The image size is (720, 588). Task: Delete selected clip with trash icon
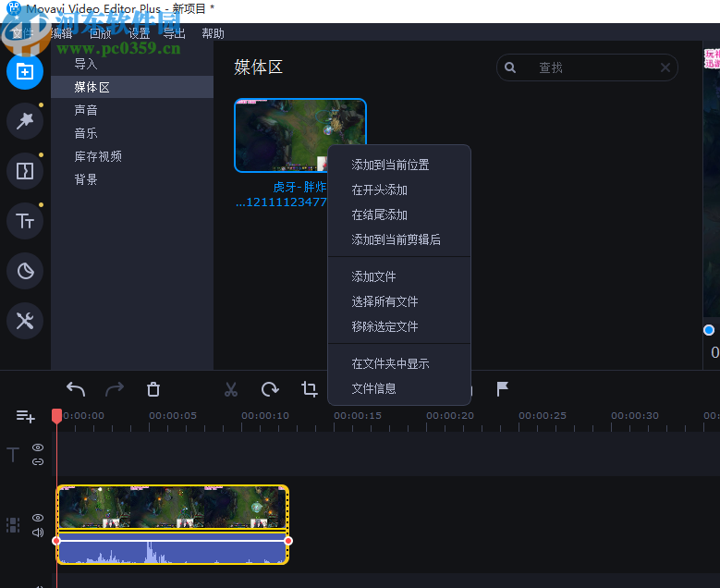pos(153,389)
